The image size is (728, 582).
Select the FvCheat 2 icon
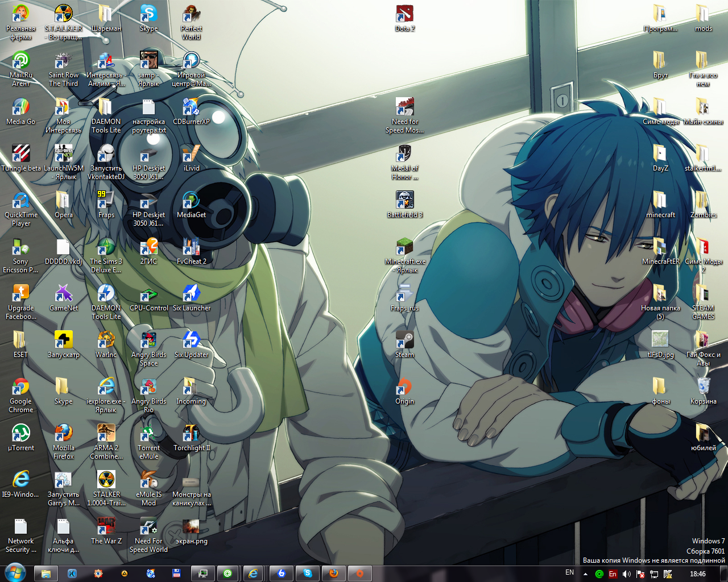point(191,251)
